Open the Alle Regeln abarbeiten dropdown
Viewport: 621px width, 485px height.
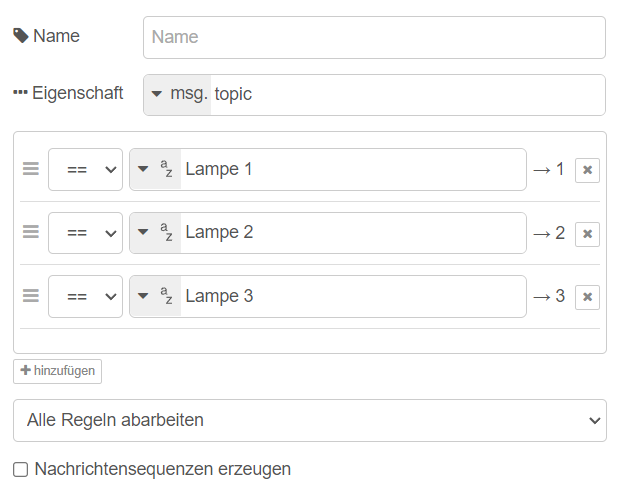click(309, 420)
